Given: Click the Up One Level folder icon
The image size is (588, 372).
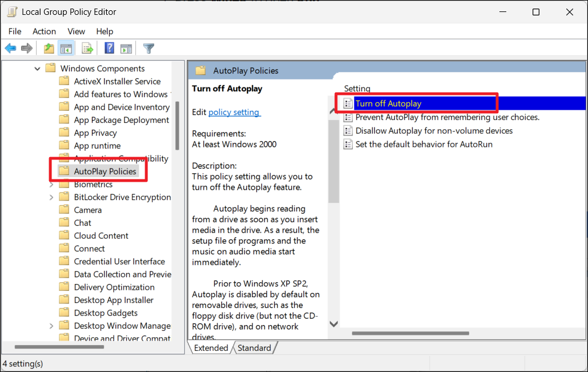Looking at the screenshot, I should [x=49, y=49].
